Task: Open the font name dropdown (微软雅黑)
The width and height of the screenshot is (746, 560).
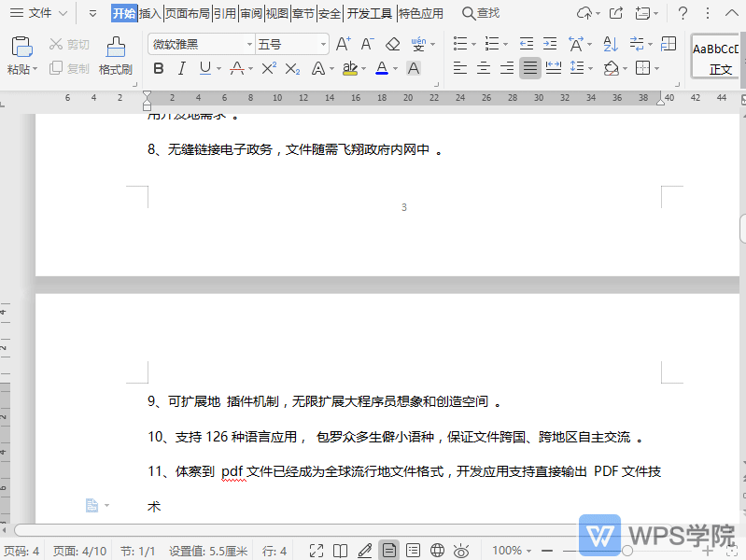Action: [249, 44]
